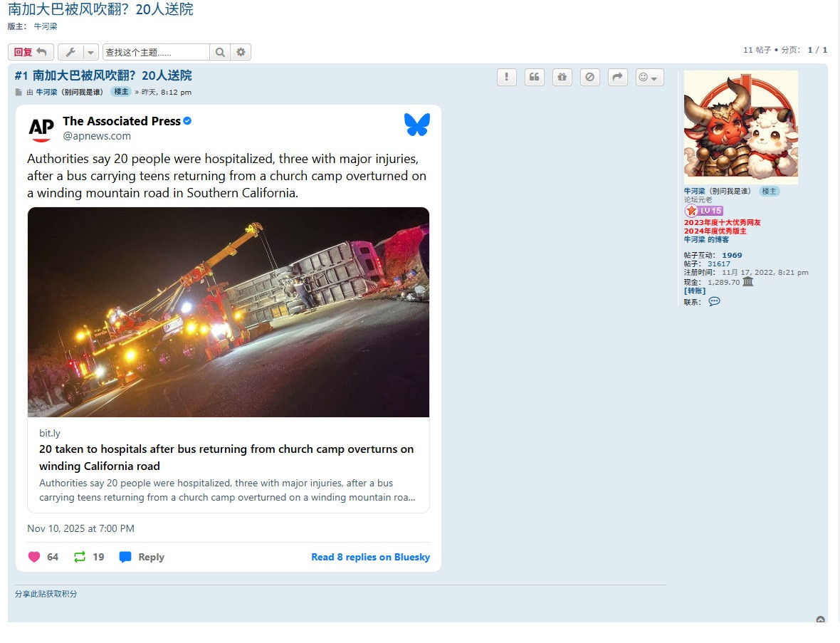Open bit.ly article headline link
The image size is (840, 643).
pos(226,458)
